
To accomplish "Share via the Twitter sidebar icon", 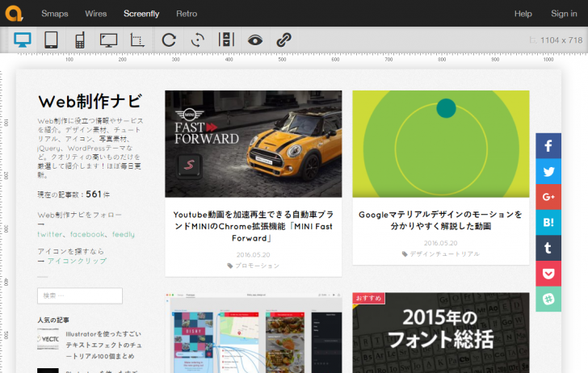I will [548, 171].
